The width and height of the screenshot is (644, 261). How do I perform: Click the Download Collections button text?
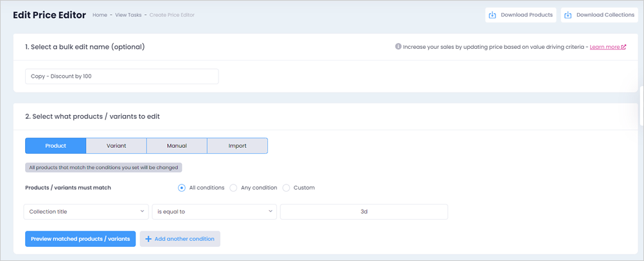[605, 15]
